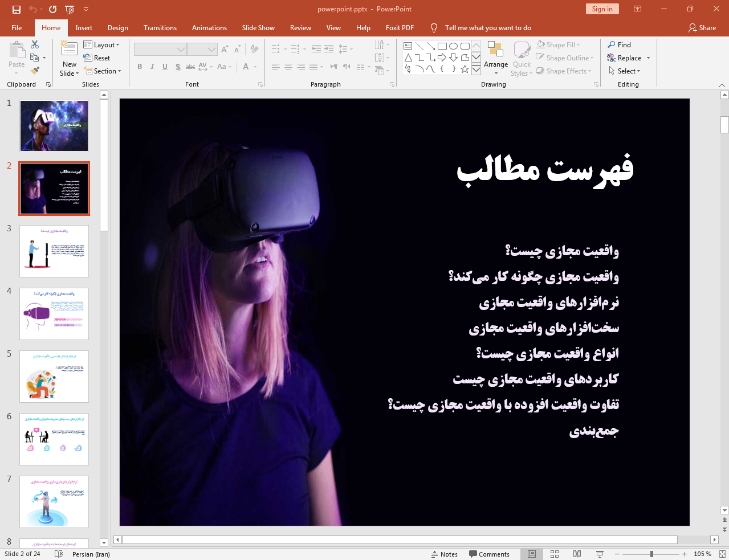Click Reset slide button
The height and width of the screenshot is (560, 729).
97,58
